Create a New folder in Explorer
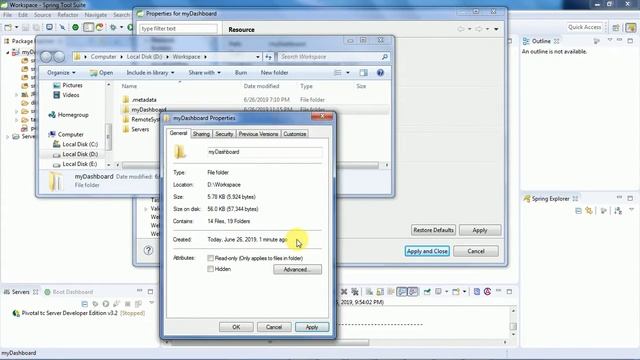 274,73
